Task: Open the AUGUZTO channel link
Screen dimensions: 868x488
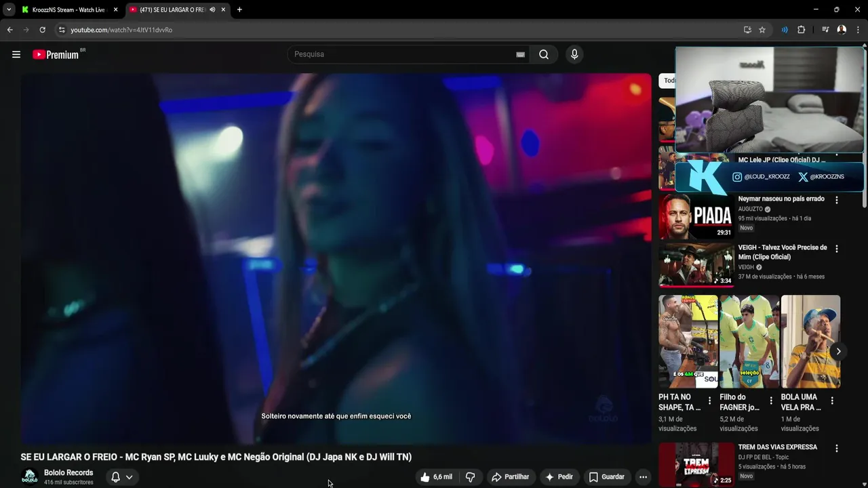Action: [751, 209]
